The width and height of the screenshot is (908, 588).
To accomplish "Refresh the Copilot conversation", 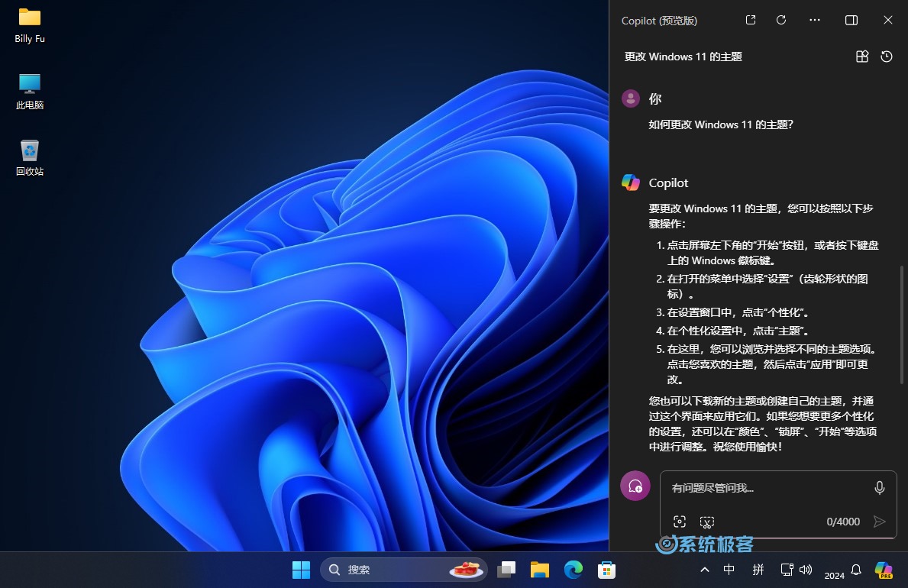I will (780, 20).
